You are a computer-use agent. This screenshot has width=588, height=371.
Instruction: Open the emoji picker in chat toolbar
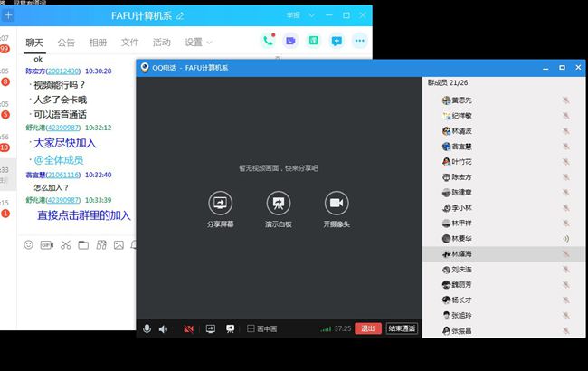(x=28, y=244)
